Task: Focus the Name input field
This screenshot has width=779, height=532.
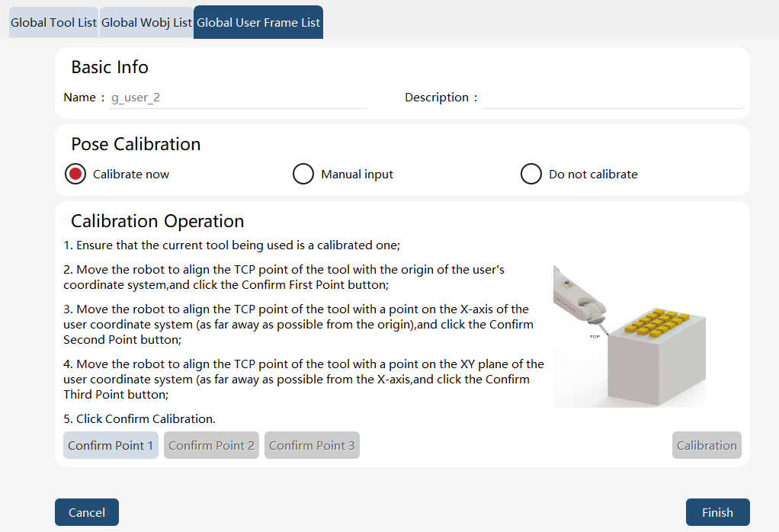Action: point(239,98)
